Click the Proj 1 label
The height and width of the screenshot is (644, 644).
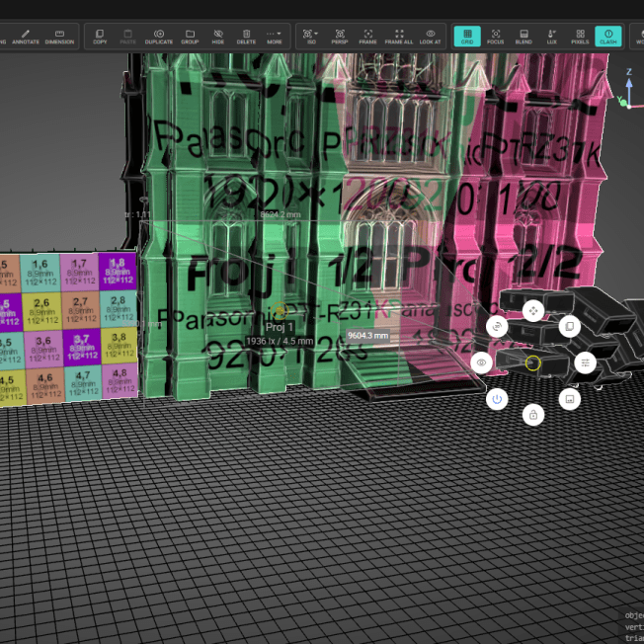[280, 327]
